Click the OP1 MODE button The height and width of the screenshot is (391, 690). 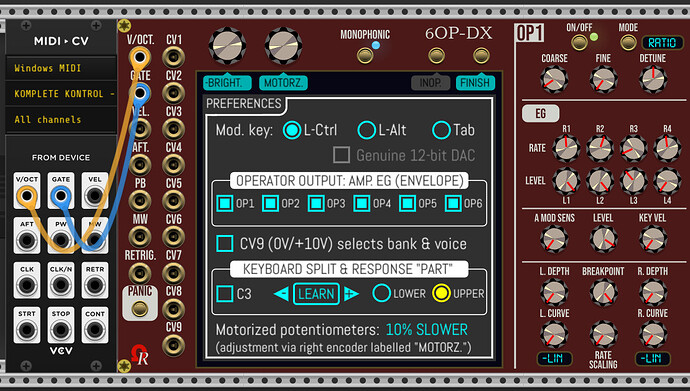tap(628, 43)
